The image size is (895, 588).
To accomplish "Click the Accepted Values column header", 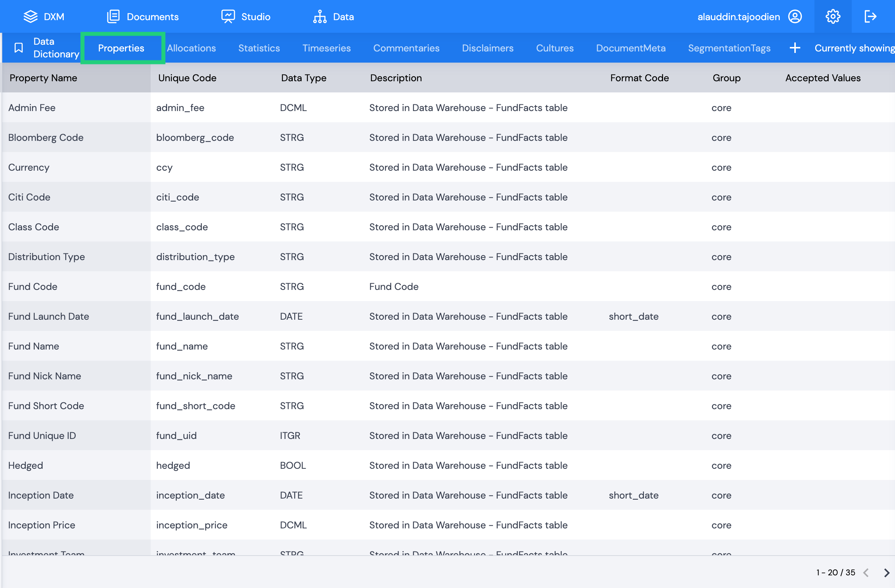I will pyautogui.click(x=823, y=78).
